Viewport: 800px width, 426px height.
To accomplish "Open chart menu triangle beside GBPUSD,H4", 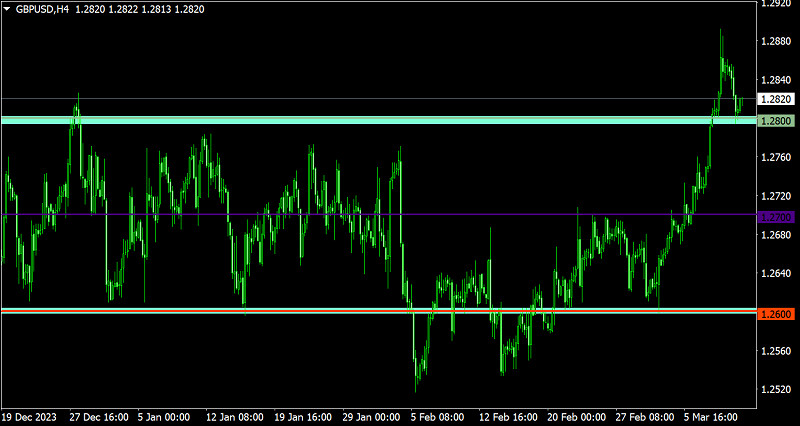I will [x=7, y=9].
